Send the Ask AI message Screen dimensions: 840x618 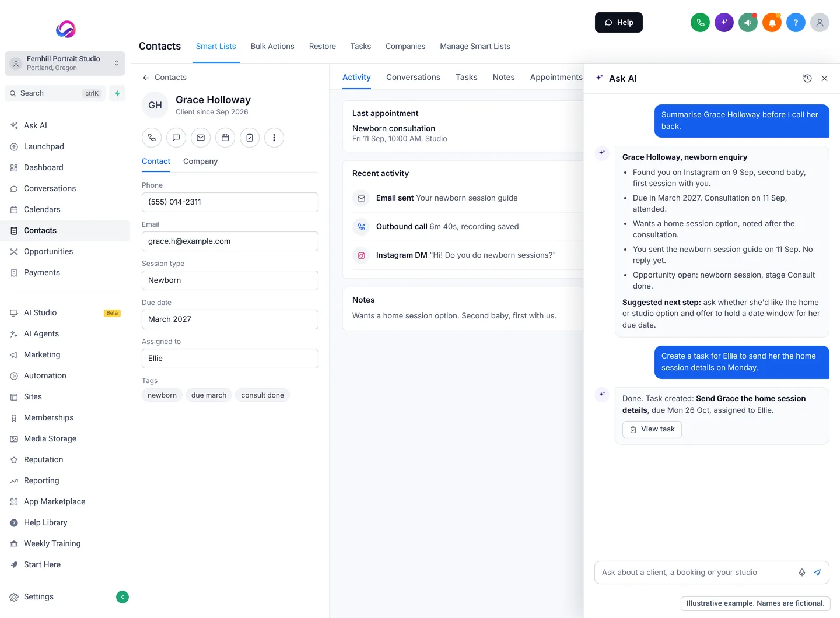point(817,573)
